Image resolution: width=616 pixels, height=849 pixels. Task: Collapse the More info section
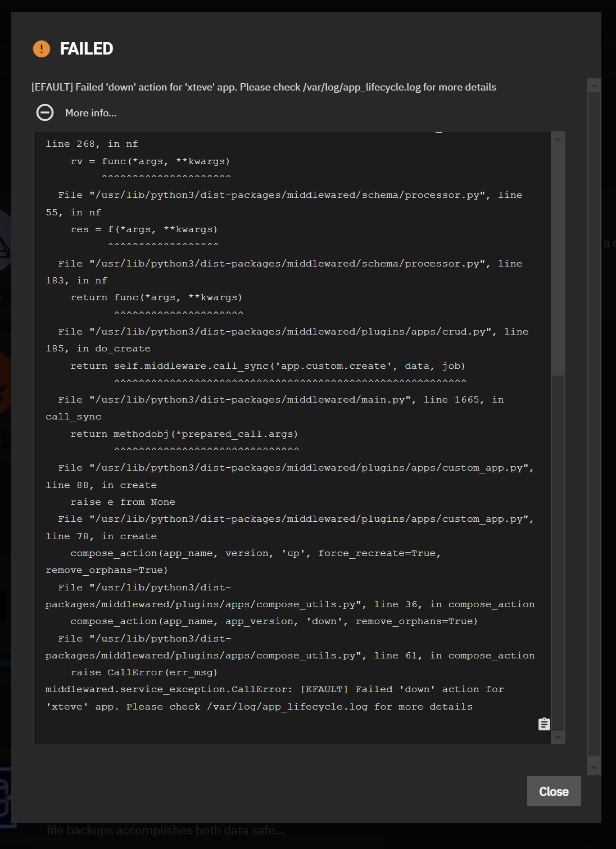[45, 112]
